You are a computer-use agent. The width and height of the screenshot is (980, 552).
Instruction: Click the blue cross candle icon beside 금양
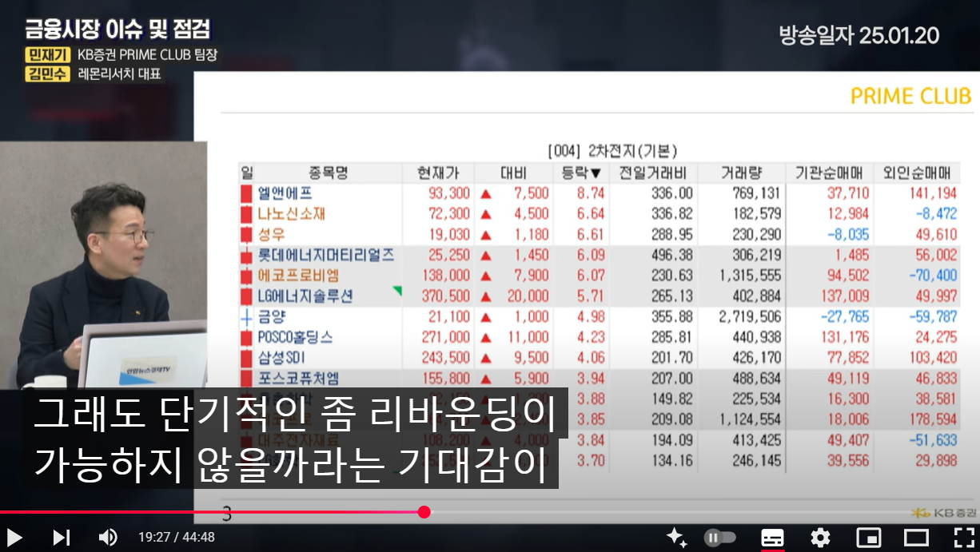point(246,317)
